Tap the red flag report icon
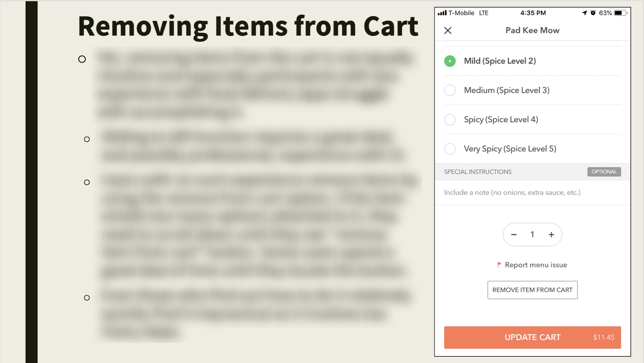 499,265
